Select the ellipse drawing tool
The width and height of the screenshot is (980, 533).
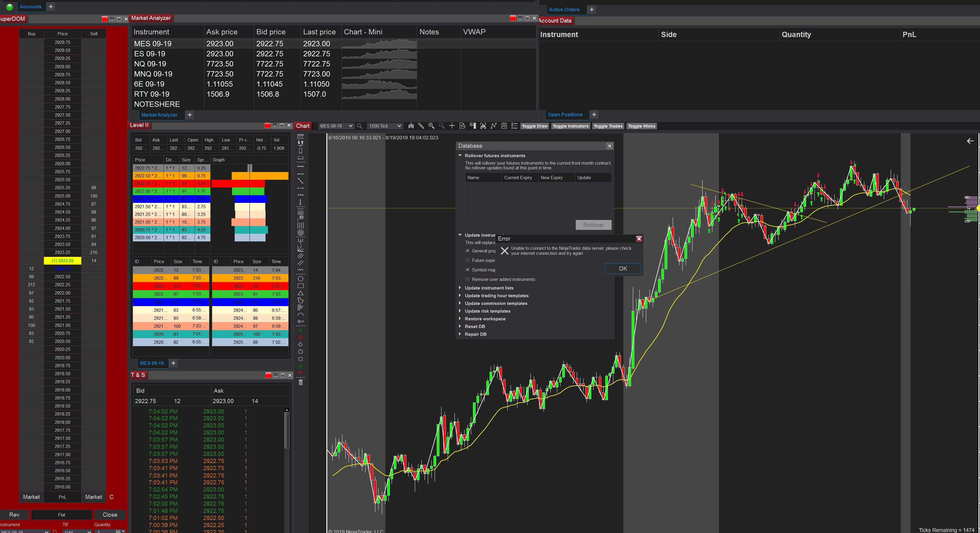301,279
